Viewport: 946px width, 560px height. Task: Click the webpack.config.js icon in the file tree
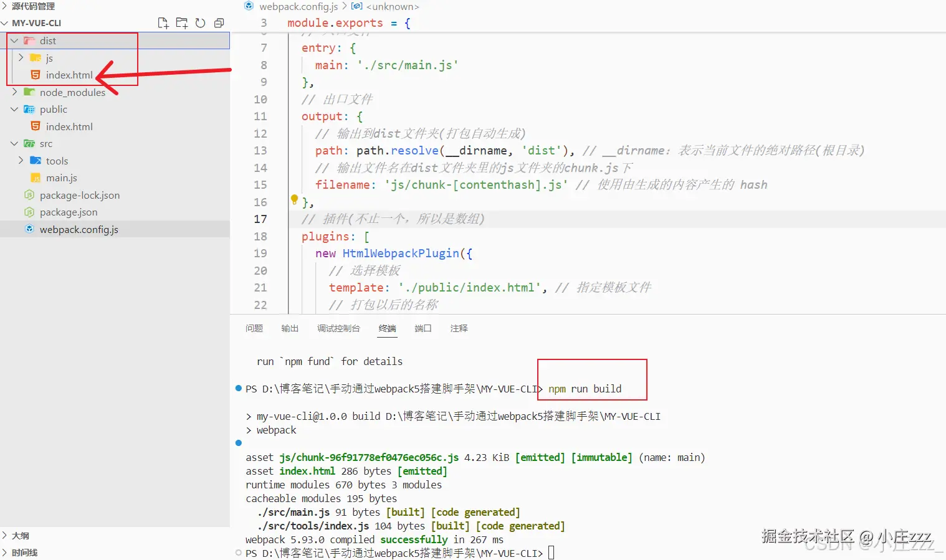(29, 229)
